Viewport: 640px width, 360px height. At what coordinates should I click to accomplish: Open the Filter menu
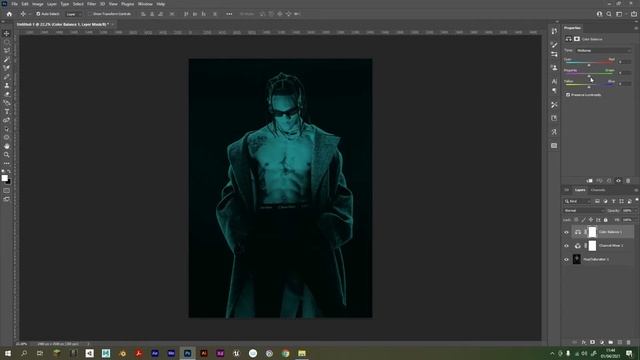click(91, 4)
